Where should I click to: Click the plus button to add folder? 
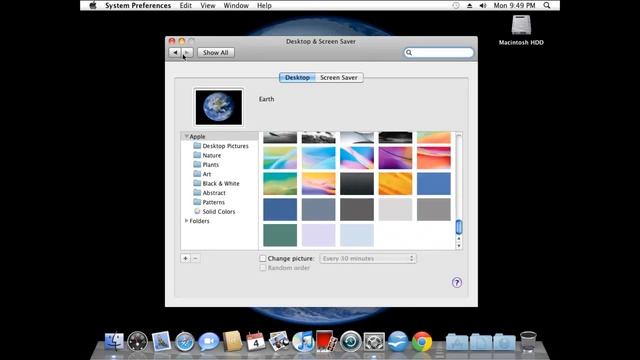185,258
